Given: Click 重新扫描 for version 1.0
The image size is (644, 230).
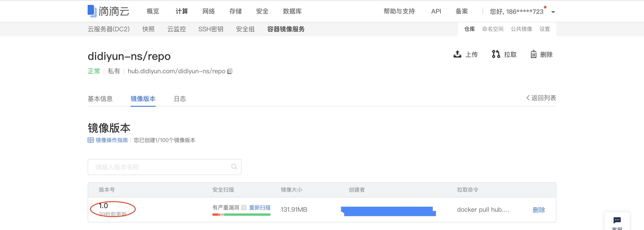Looking at the screenshot, I should coord(260,207).
